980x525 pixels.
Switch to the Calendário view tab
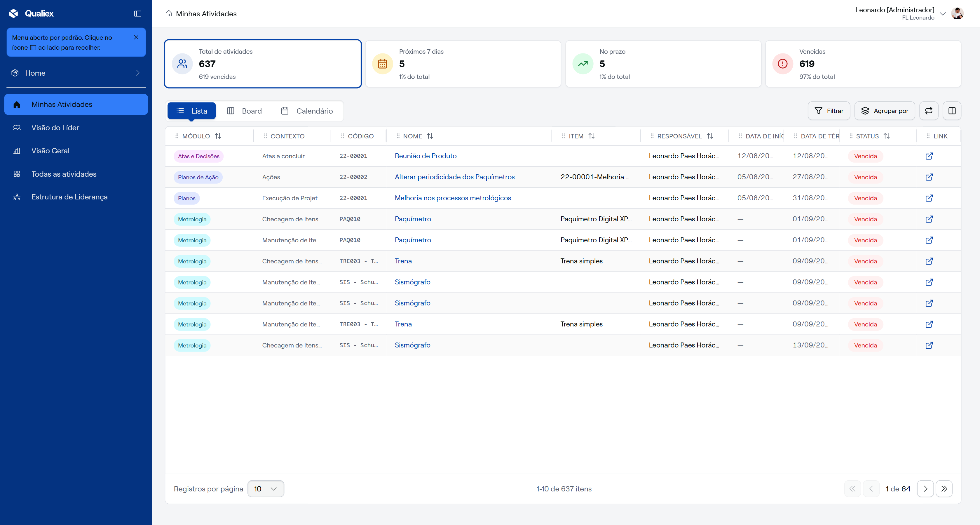tap(307, 111)
